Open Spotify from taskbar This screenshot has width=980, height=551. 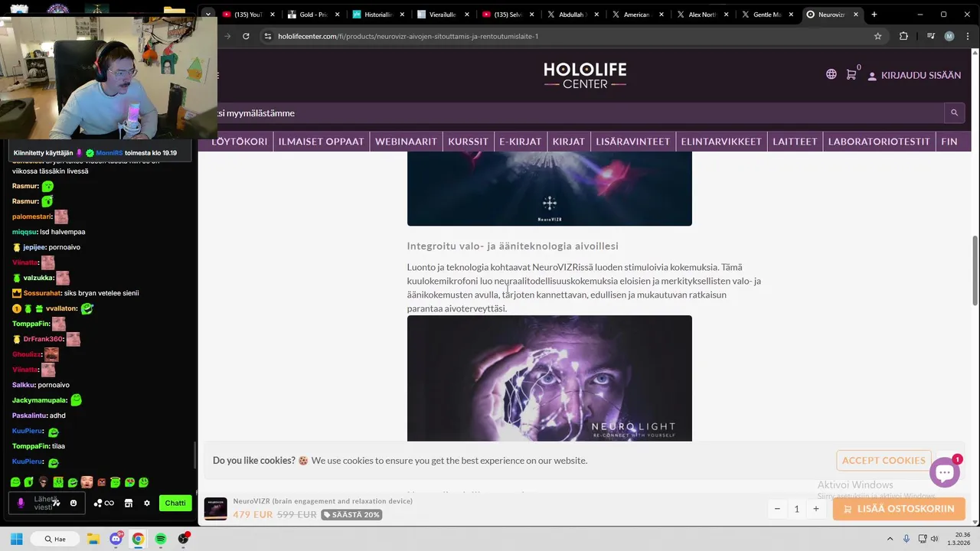click(x=161, y=539)
